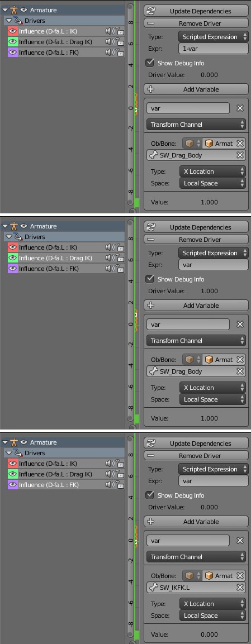The height and width of the screenshot is (644, 251).
Task: Uncheck Show Debug Info where Driver Value reads 1.000
Action: (x=150, y=279)
